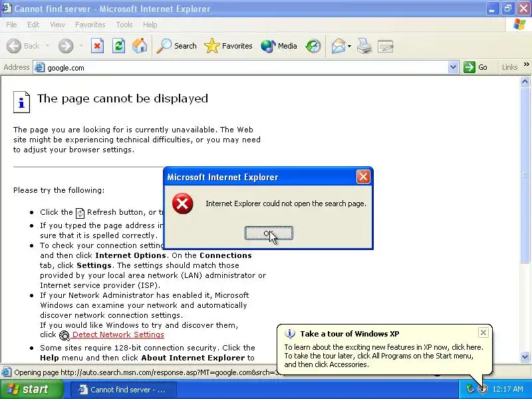Refresh the page using the toolbar icon
Image resolution: width=532 pixels, height=399 pixels.
pyautogui.click(x=118, y=46)
